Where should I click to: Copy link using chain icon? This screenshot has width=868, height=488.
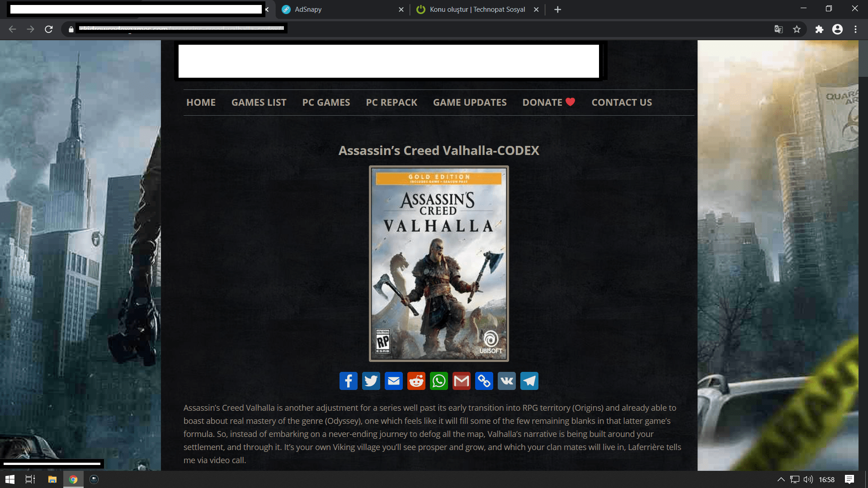click(484, 381)
